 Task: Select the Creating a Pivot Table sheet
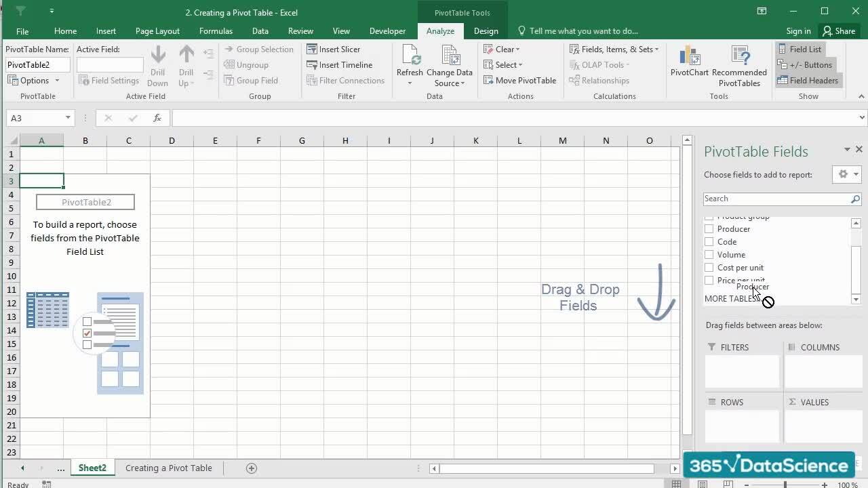pos(168,468)
